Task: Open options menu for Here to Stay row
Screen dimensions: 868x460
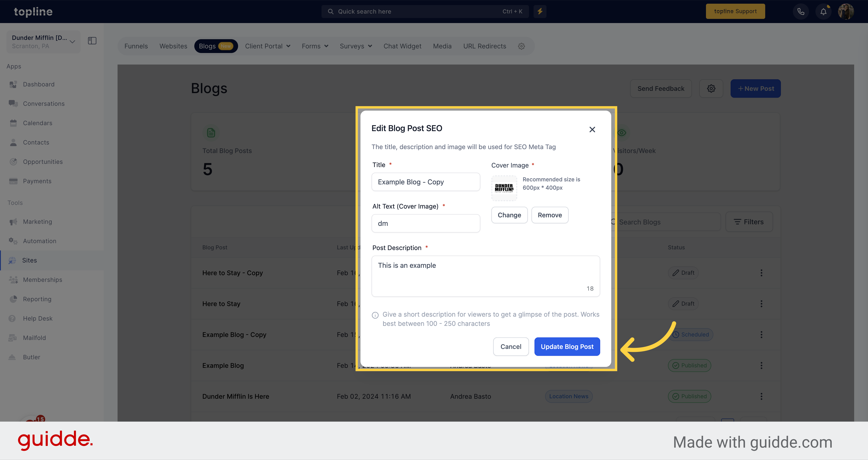Action: 761,304
